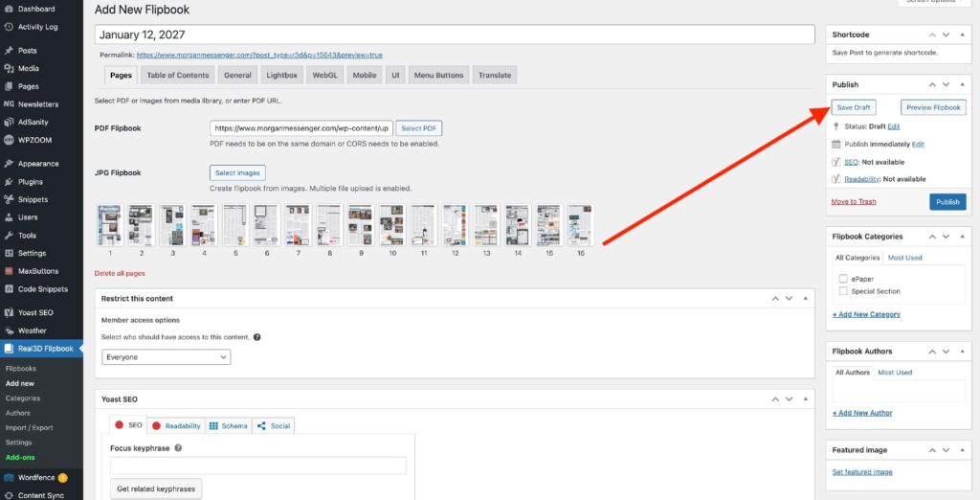Click the page 1 thumbnail

coord(110,225)
